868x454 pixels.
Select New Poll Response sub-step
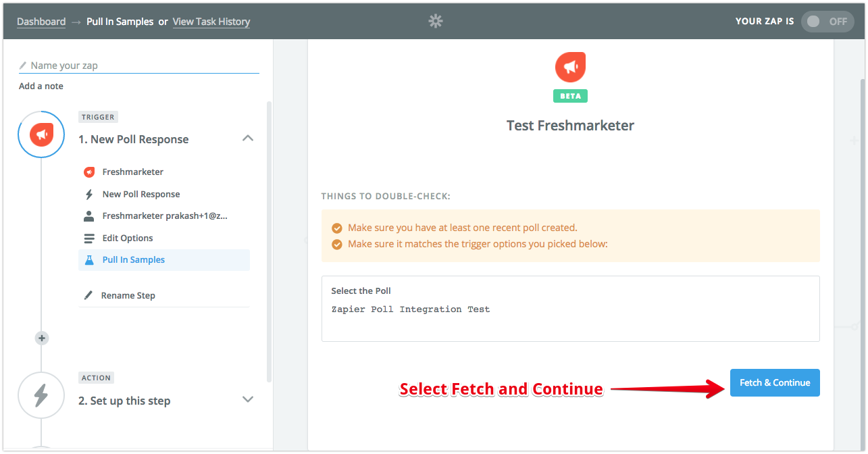pos(164,194)
